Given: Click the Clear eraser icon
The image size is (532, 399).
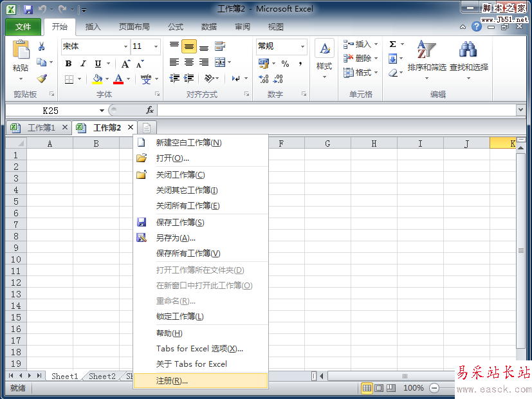Looking at the screenshot, I should pos(393,73).
